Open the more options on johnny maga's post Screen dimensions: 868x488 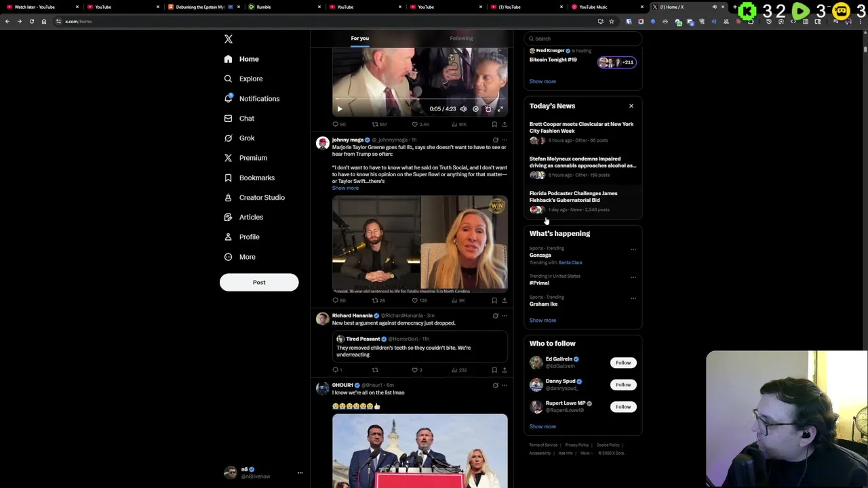click(x=504, y=140)
